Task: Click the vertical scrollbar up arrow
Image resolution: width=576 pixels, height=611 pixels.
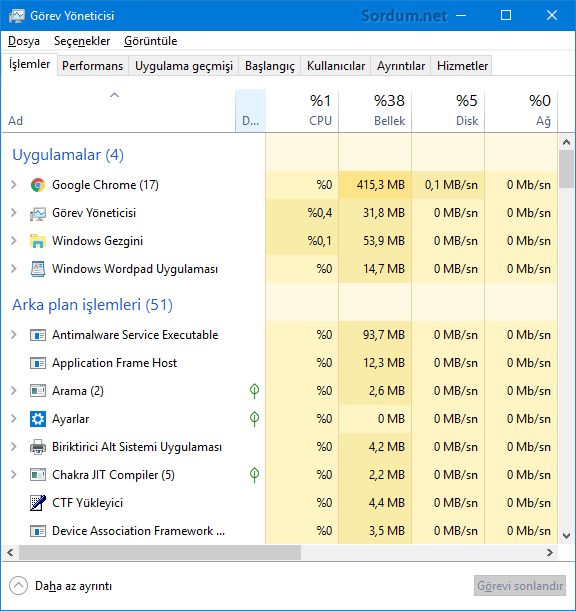Action: 566,142
